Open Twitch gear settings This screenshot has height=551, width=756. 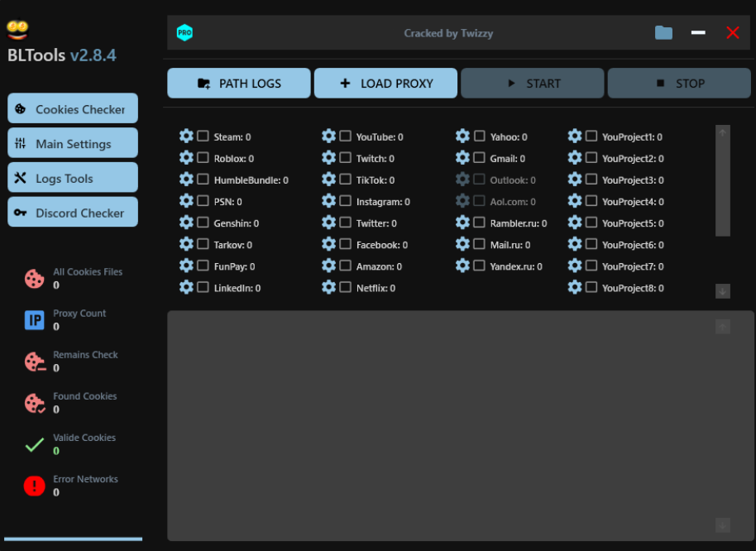(x=328, y=158)
